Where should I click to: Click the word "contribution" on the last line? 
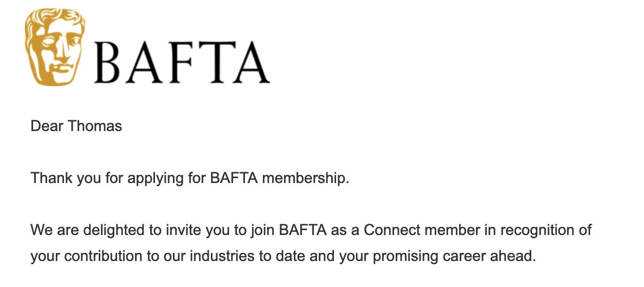pos(102,256)
